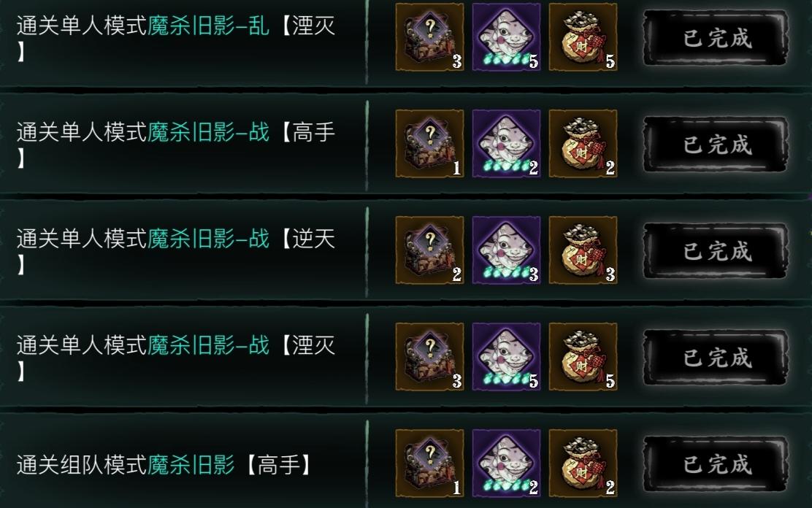Click mystery chest in 魔杀旧影–战【逆天】row
Viewport: 812px width, 508px height.
430,250
